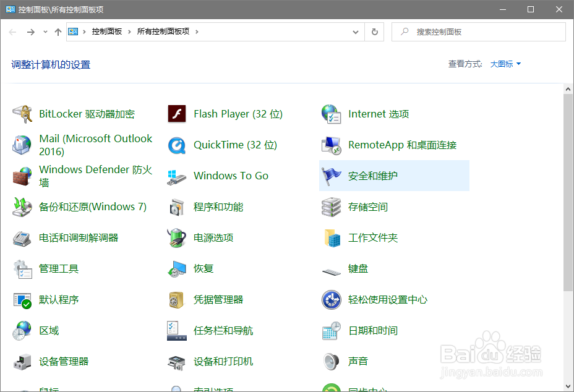
Task: Open the 轻松使用设置中心 icon
Action: coord(332,300)
